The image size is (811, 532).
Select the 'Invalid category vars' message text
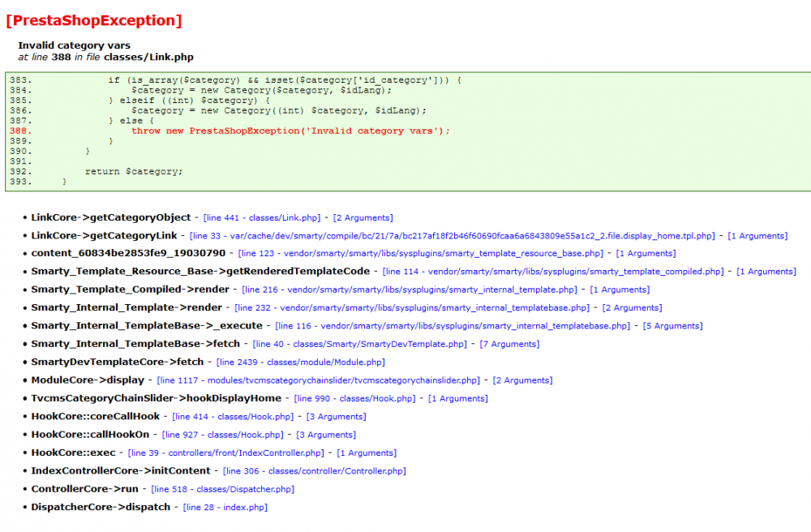(74, 45)
